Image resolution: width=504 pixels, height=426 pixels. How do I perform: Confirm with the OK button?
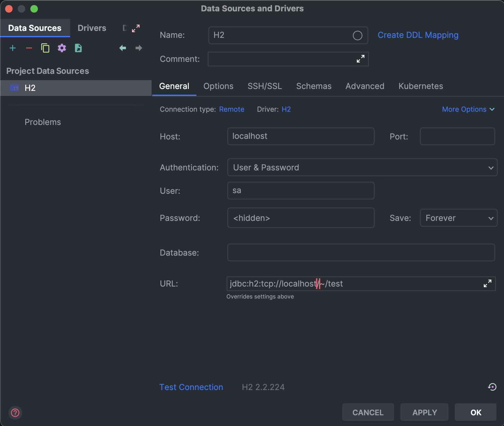pyautogui.click(x=476, y=412)
